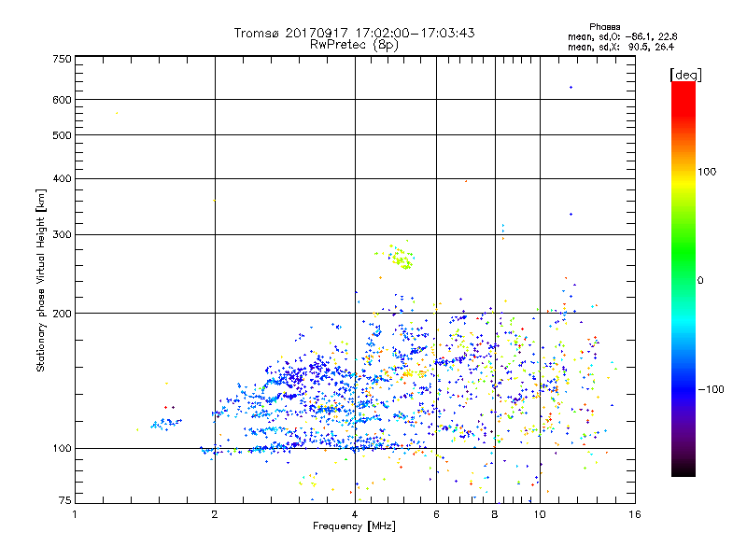Click the y-axis tick label '75'
Image resolution: width=747 pixels, height=560 pixels.
[x=65, y=500]
